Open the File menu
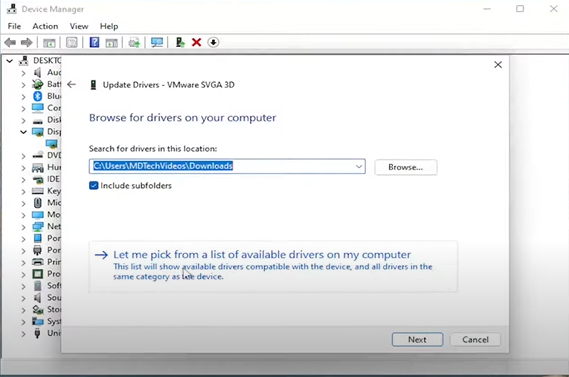The height and width of the screenshot is (377, 569). click(14, 26)
